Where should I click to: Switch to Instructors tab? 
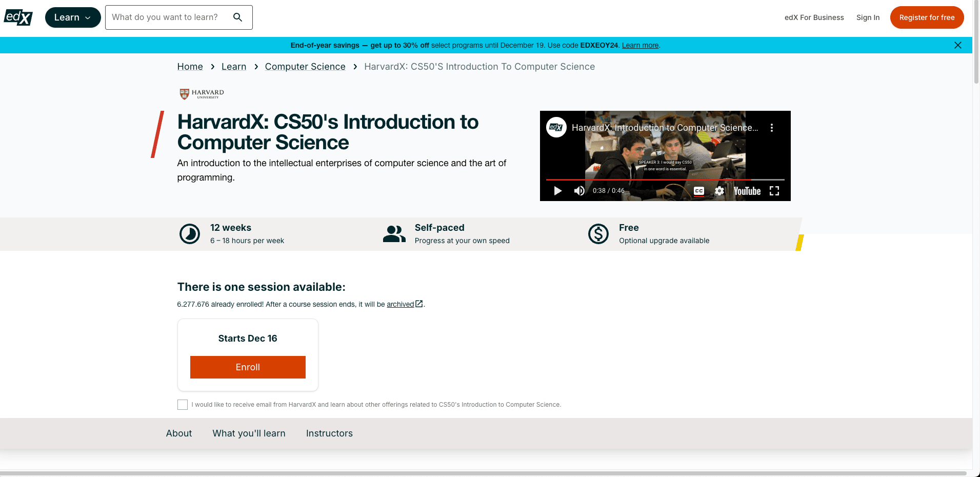[329, 433]
